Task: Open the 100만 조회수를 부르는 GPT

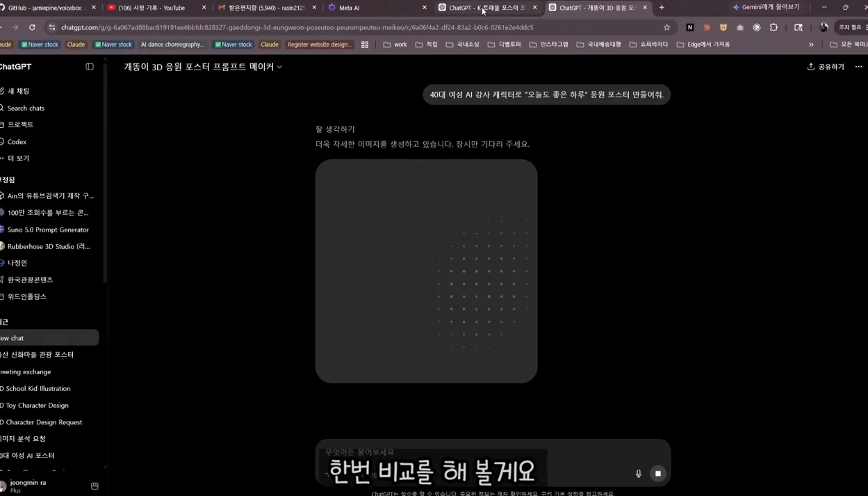Action: click(x=45, y=213)
